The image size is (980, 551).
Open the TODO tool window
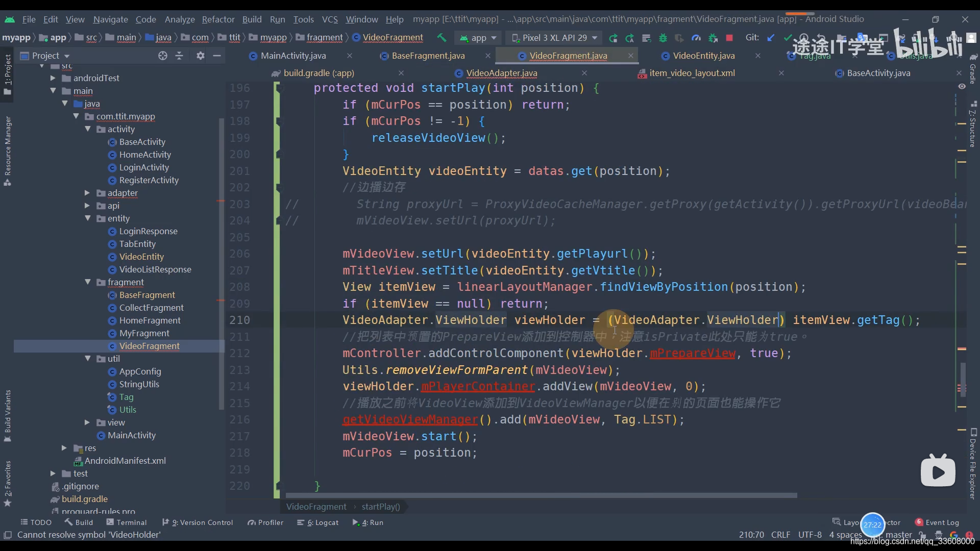tap(36, 522)
